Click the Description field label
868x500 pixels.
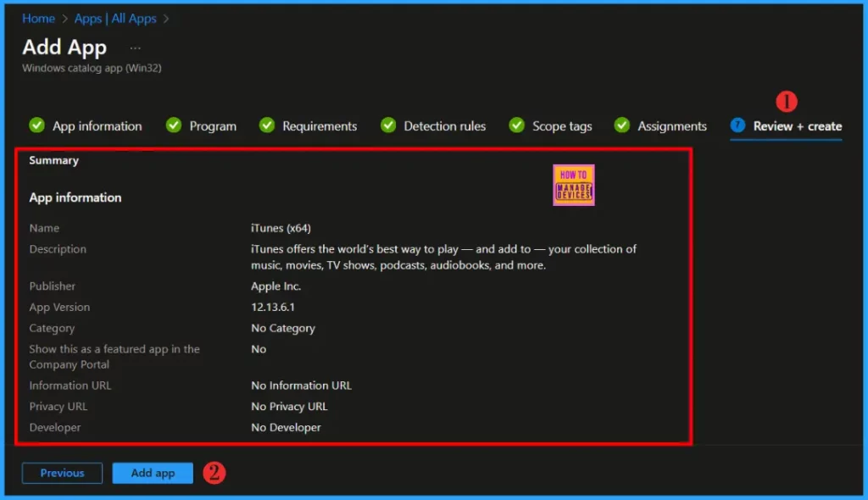58,249
